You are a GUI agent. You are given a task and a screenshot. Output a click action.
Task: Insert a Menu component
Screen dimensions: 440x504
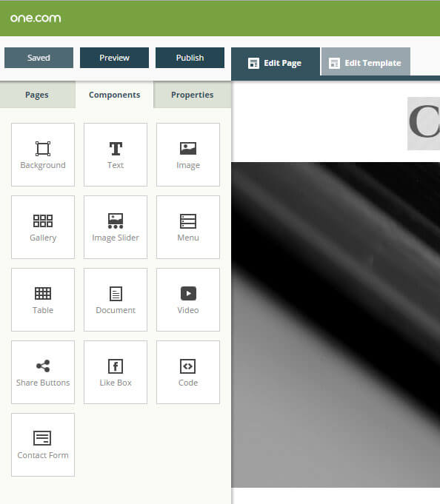pyautogui.click(x=188, y=227)
